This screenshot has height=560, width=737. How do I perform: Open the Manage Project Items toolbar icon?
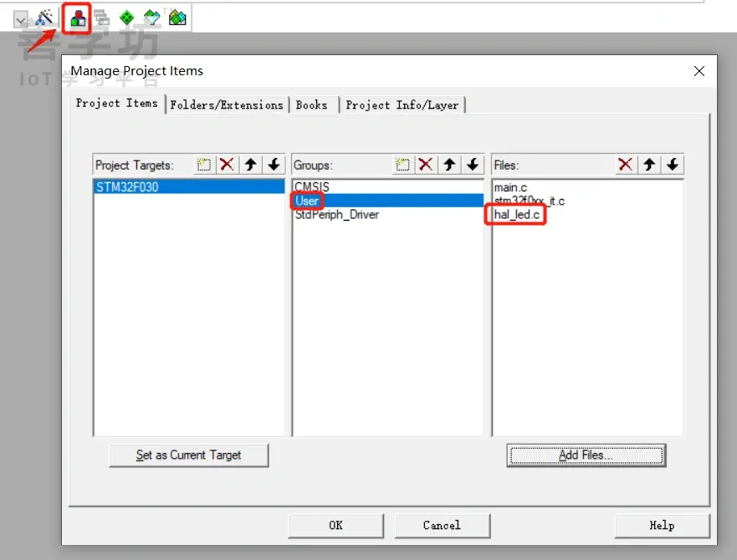tap(76, 17)
